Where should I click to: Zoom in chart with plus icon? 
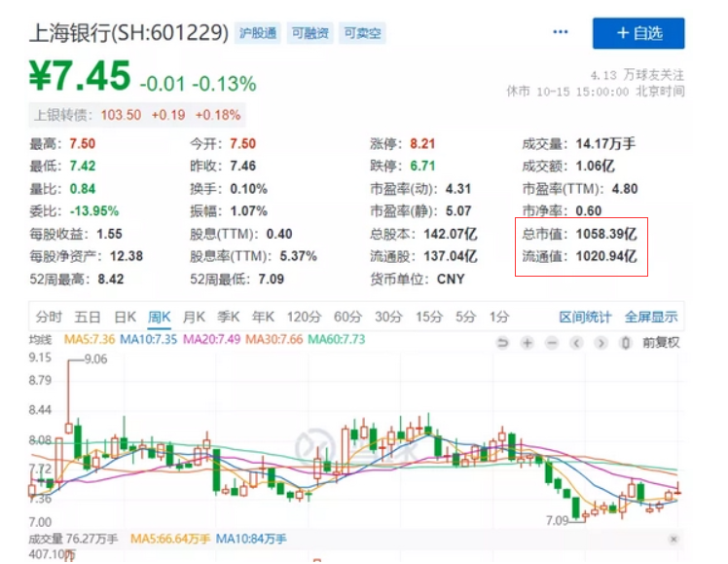point(527,343)
